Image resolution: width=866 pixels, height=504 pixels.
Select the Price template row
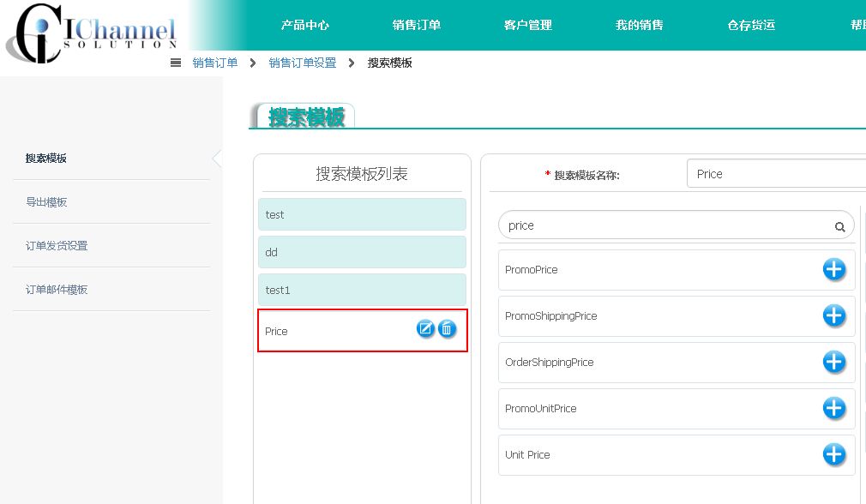tap(363, 330)
